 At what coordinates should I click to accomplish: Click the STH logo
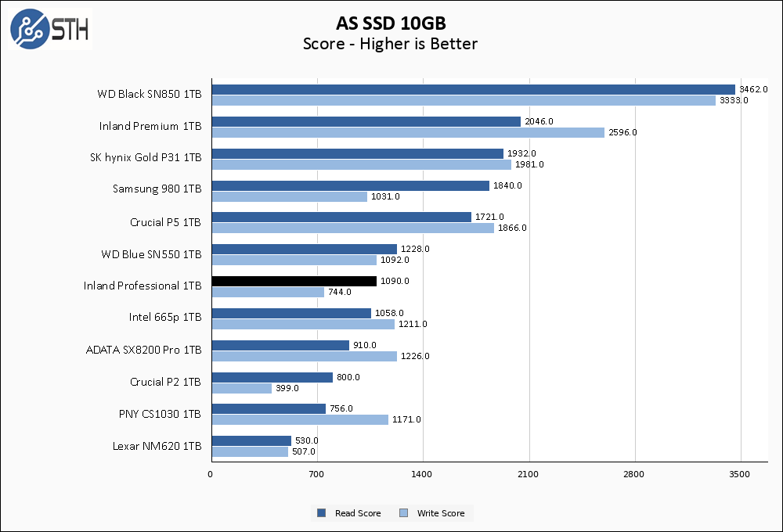tap(50, 28)
